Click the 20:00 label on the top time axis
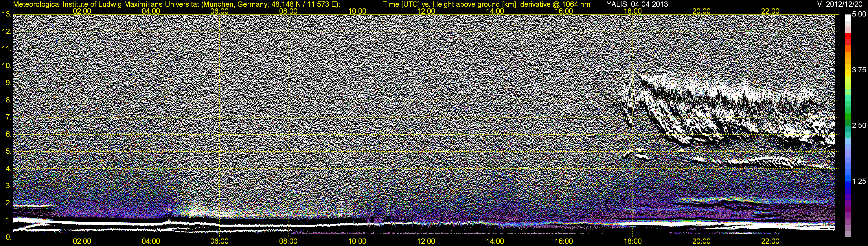Screen dimensions: 868x246 pos(702,11)
